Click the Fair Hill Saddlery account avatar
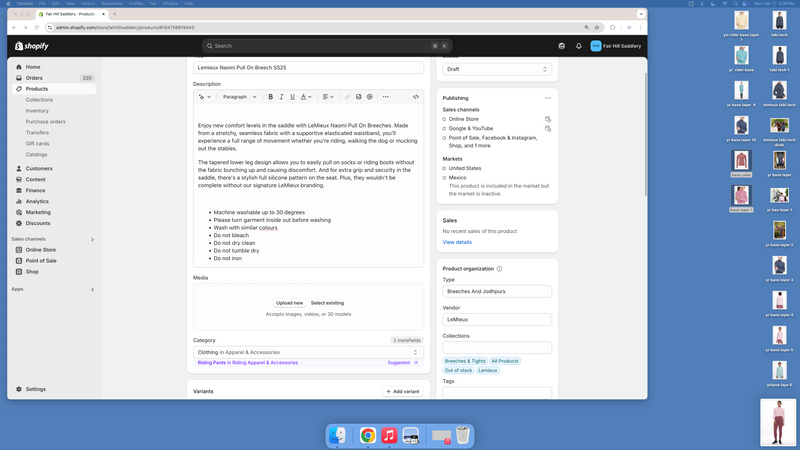 tap(595, 46)
